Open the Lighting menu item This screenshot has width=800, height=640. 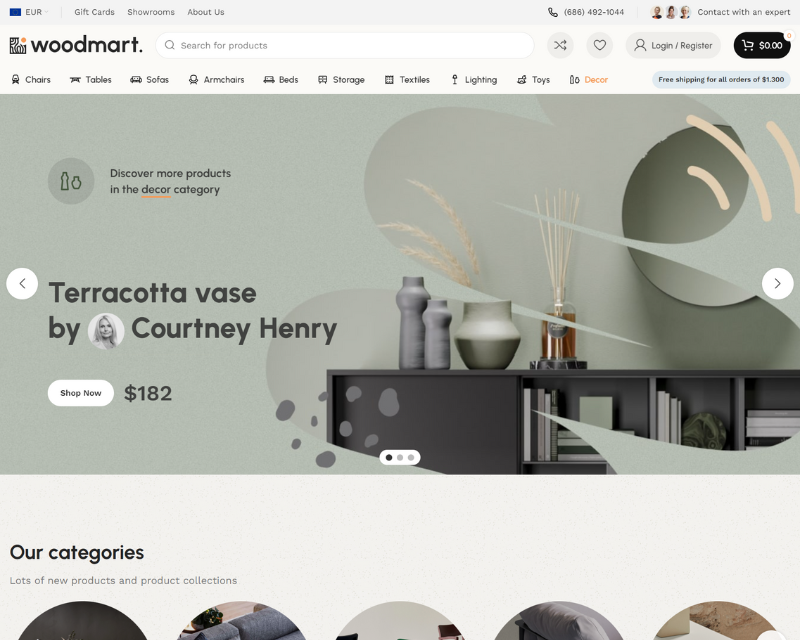click(x=481, y=80)
